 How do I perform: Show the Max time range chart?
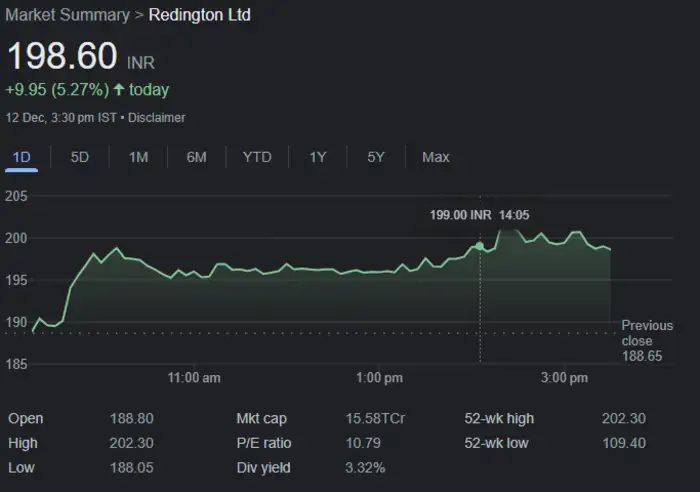(x=436, y=157)
